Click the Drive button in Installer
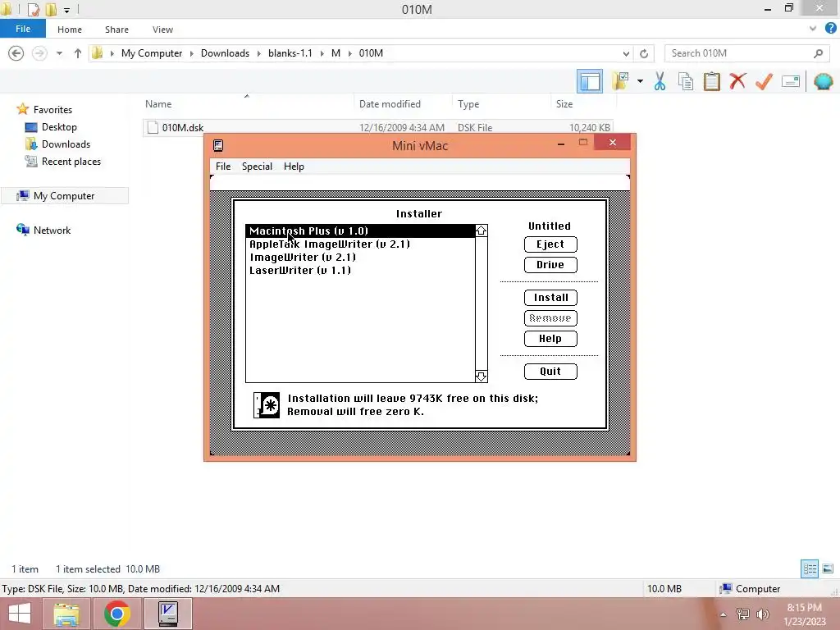This screenshot has width=840, height=630. coord(550,265)
